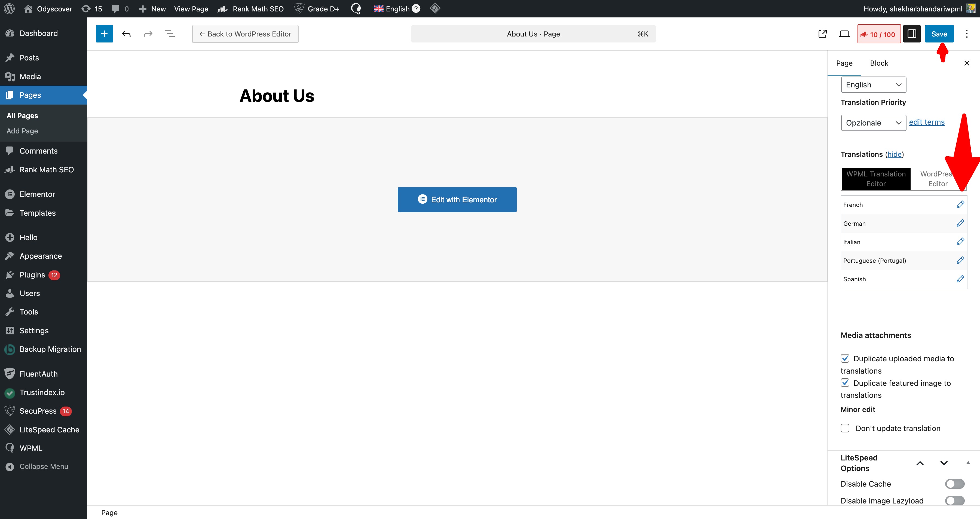The height and width of the screenshot is (519, 980).
Task: Click View Page in admin bar
Action: tap(191, 9)
